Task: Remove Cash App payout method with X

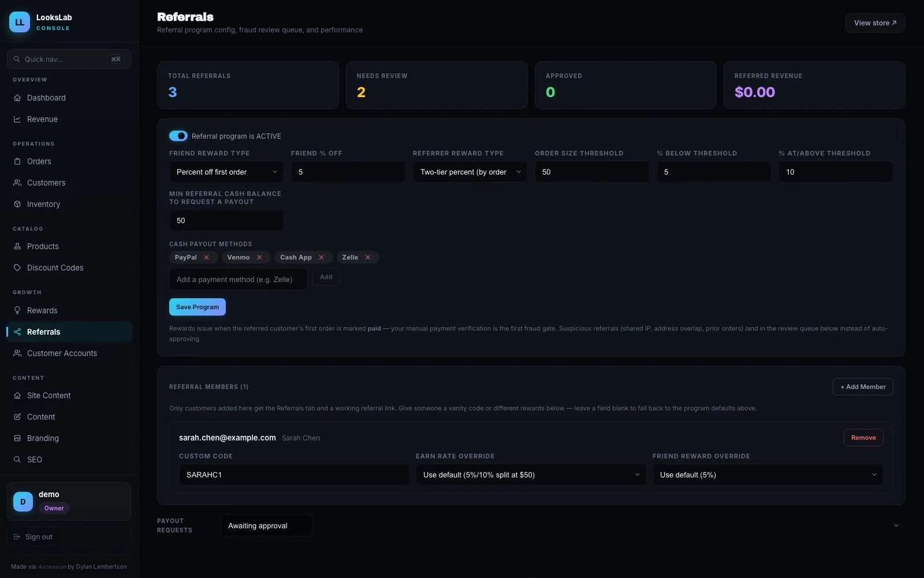Action: pyautogui.click(x=321, y=257)
